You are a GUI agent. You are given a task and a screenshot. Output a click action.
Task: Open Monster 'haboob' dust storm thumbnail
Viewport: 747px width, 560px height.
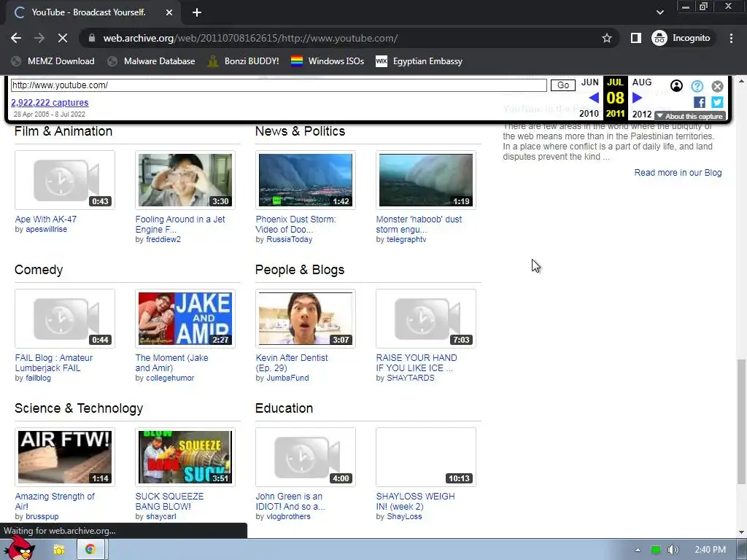(x=426, y=180)
